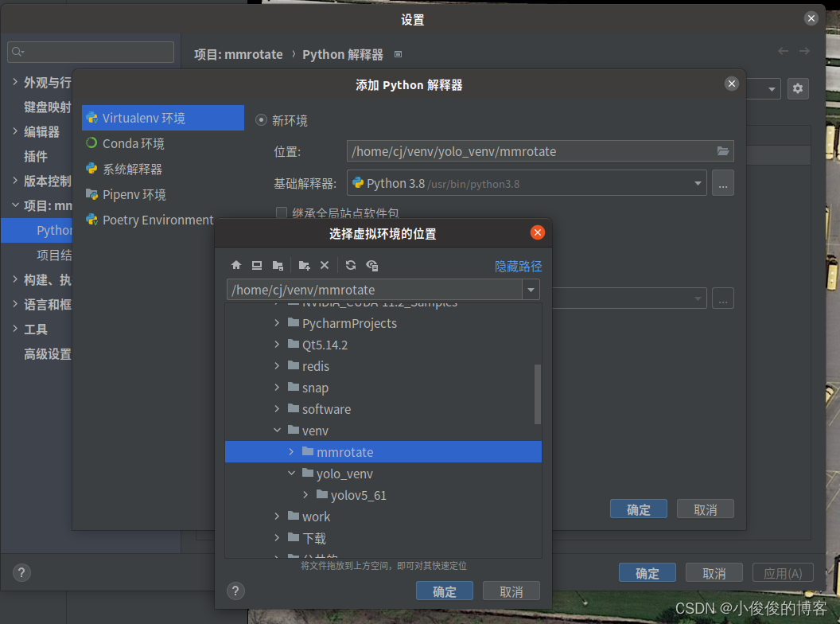Open 工具 settings category
The height and width of the screenshot is (624, 840).
click(x=36, y=330)
